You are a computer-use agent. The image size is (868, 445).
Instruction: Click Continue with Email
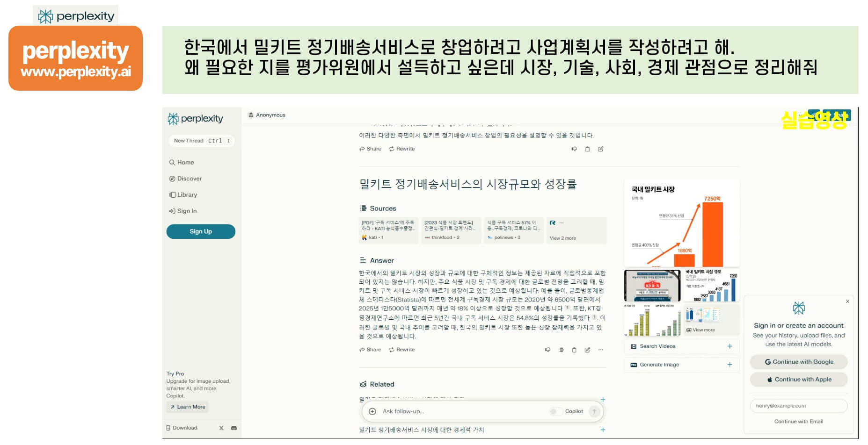(799, 422)
